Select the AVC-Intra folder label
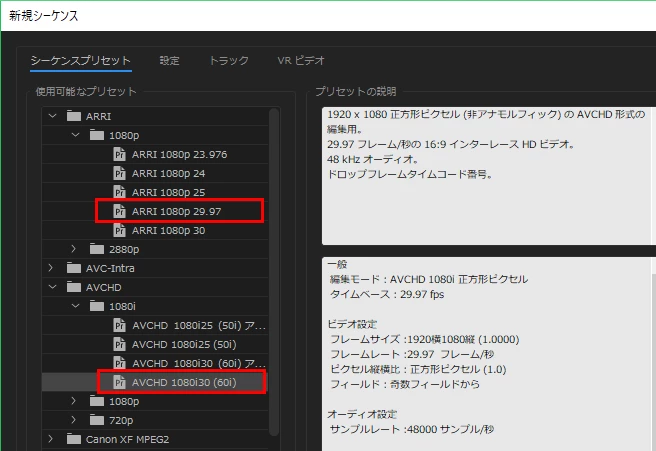The image size is (656, 451). point(110,268)
